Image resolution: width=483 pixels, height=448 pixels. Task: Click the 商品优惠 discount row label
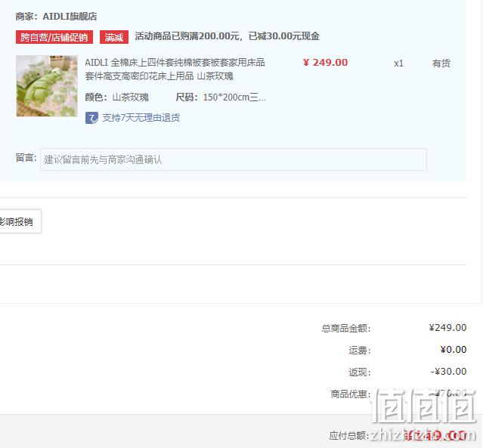tap(350, 394)
